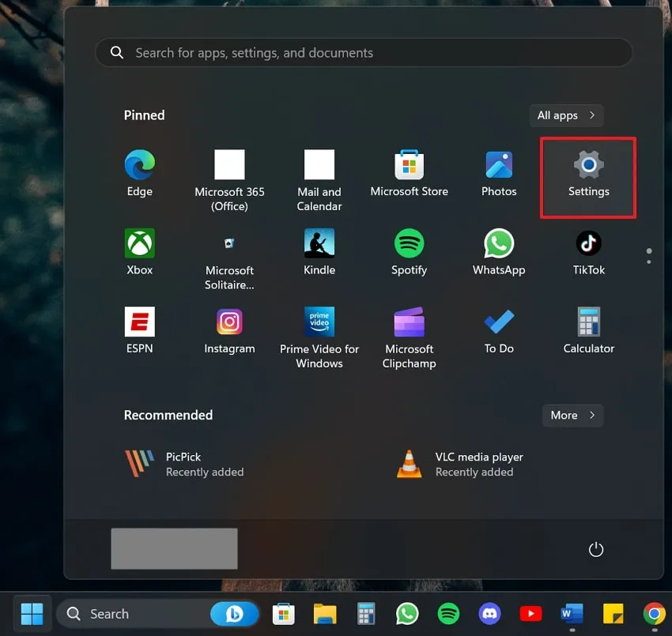Open Google Chrome from the taskbar

pos(654,613)
